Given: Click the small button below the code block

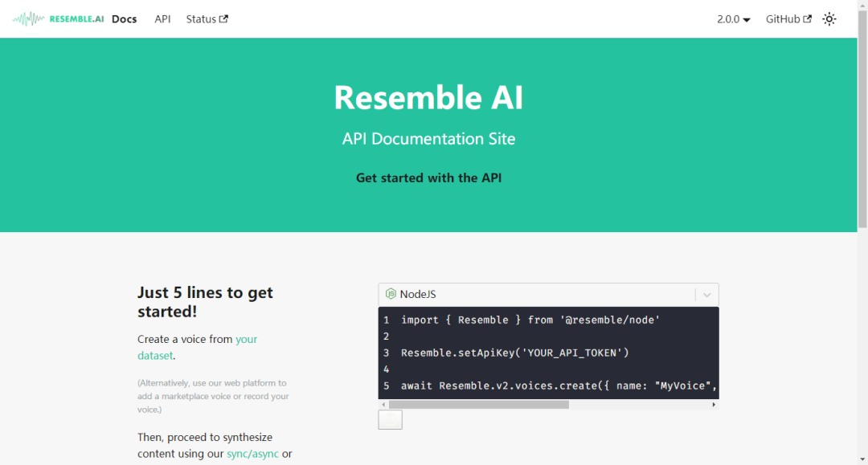Looking at the screenshot, I should click(x=391, y=420).
